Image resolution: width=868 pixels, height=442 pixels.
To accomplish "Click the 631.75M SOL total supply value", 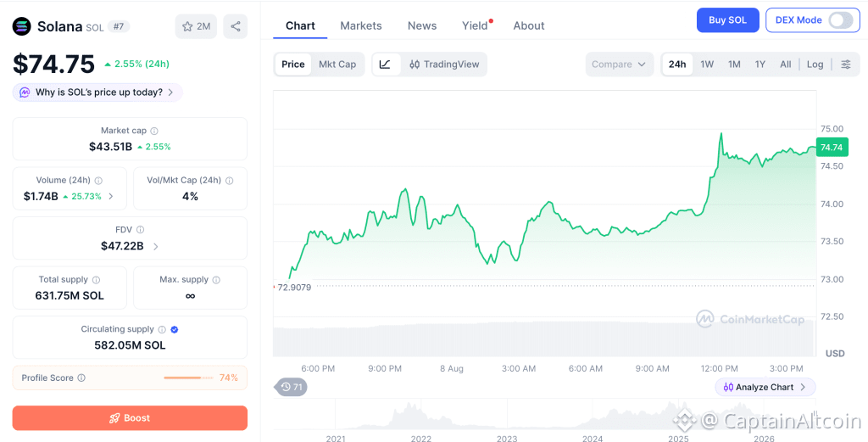I will click(x=70, y=296).
